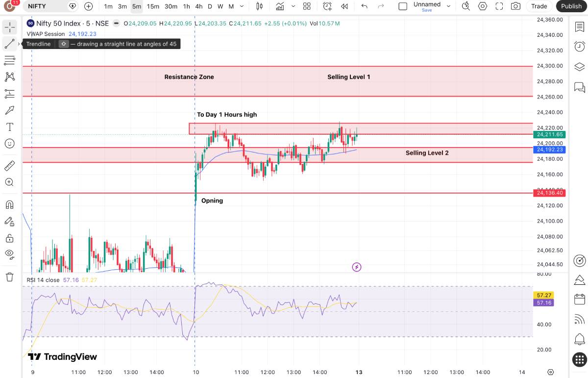588x378 pixels.
Task: Open the emoji icons tool
Action: 9,143
